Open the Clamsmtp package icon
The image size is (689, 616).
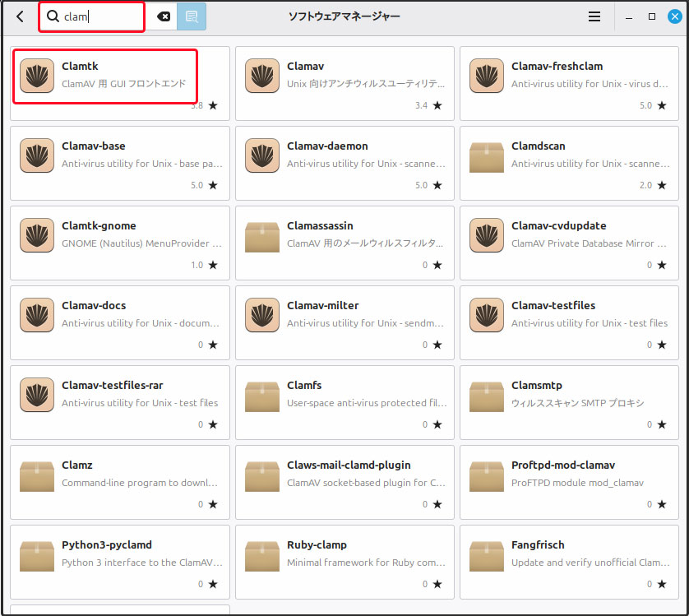tap(487, 396)
